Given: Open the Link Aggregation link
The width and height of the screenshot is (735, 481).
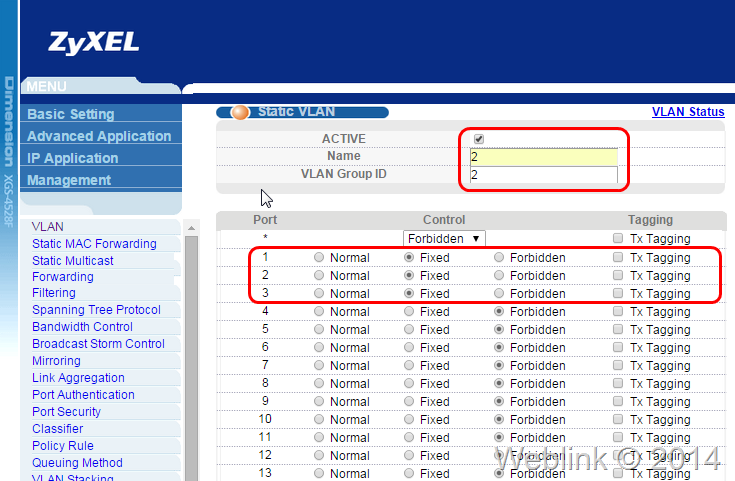Looking at the screenshot, I should pos(78,378).
